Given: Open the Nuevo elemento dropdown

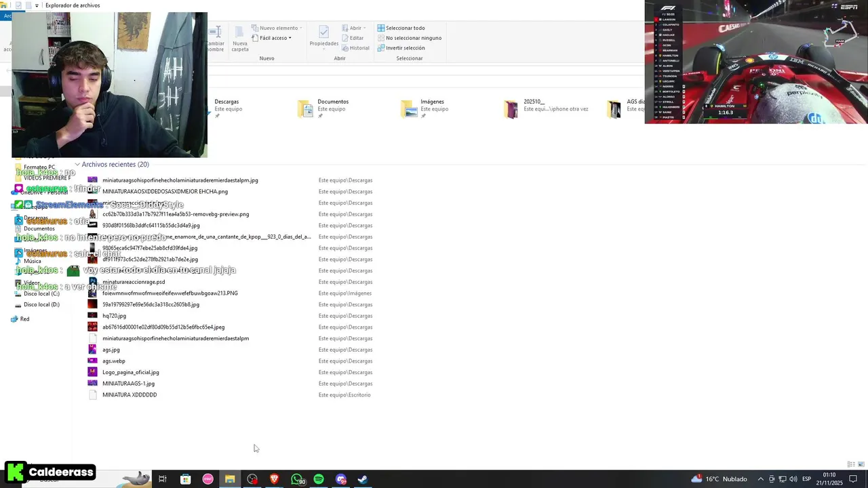Looking at the screenshot, I should [277, 28].
